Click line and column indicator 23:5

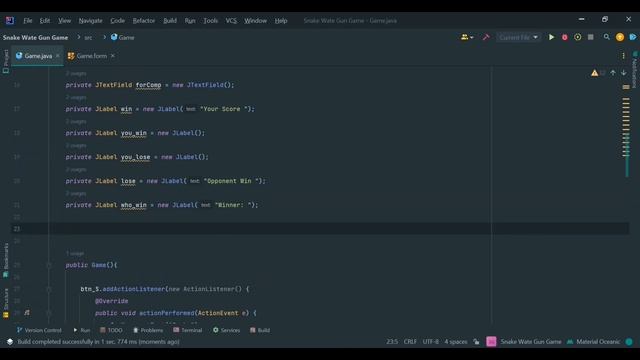click(392, 342)
